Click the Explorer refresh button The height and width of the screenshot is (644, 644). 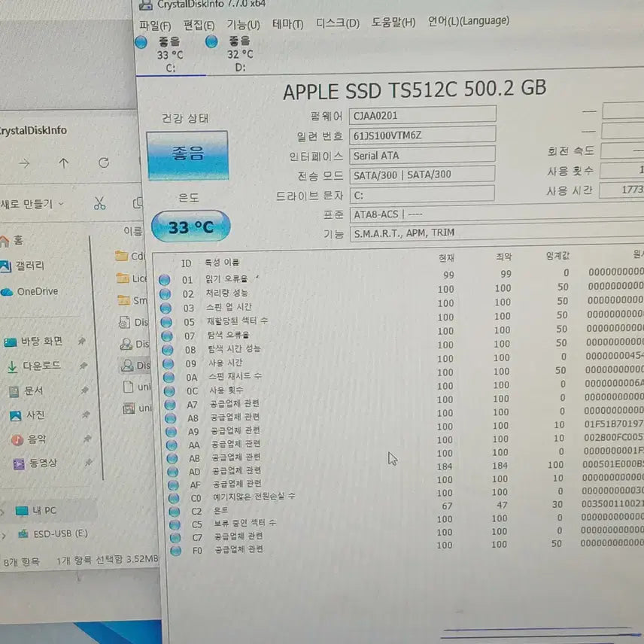[104, 163]
